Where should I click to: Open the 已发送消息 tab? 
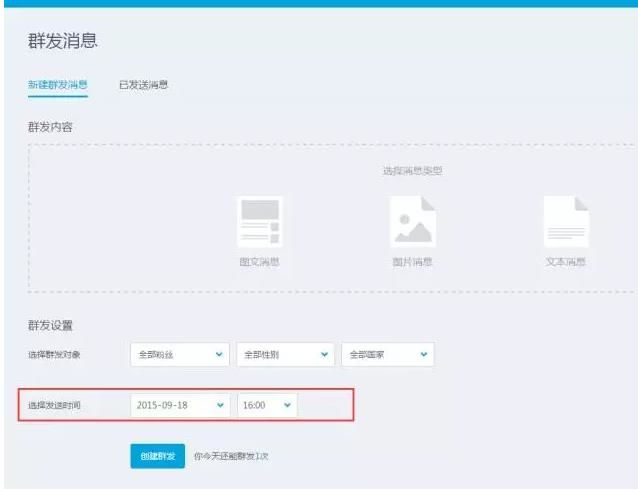tap(144, 85)
